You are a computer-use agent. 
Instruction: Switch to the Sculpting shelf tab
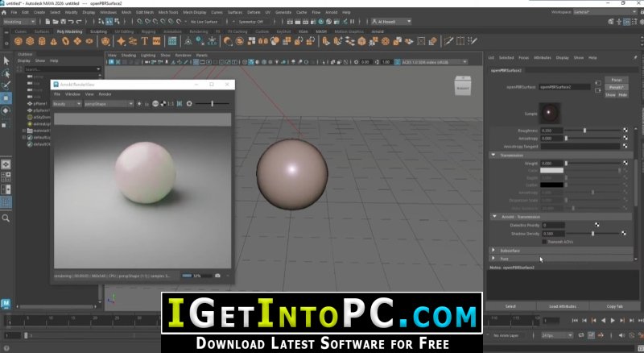pos(98,31)
